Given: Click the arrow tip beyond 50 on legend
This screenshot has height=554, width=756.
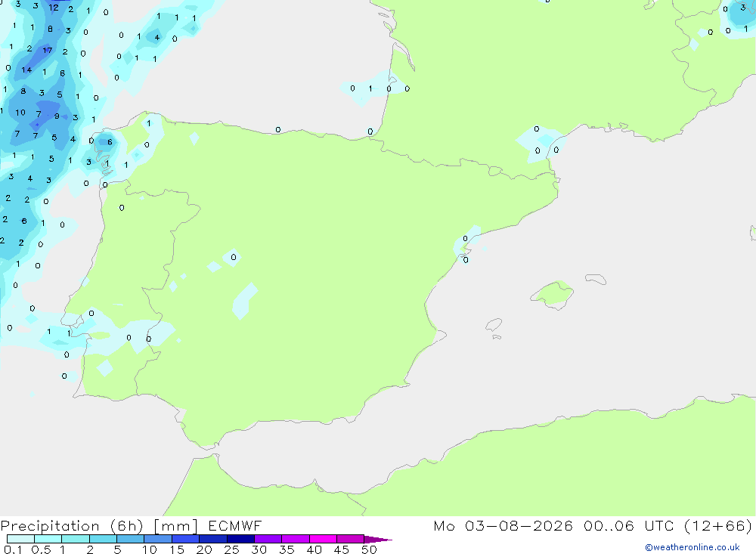Looking at the screenshot, I should click(379, 540).
